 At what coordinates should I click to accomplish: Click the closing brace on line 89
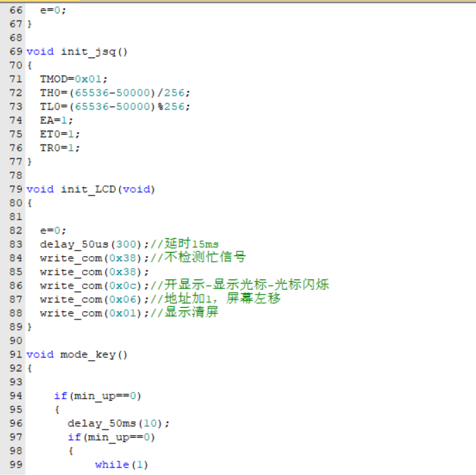(30, 327)
